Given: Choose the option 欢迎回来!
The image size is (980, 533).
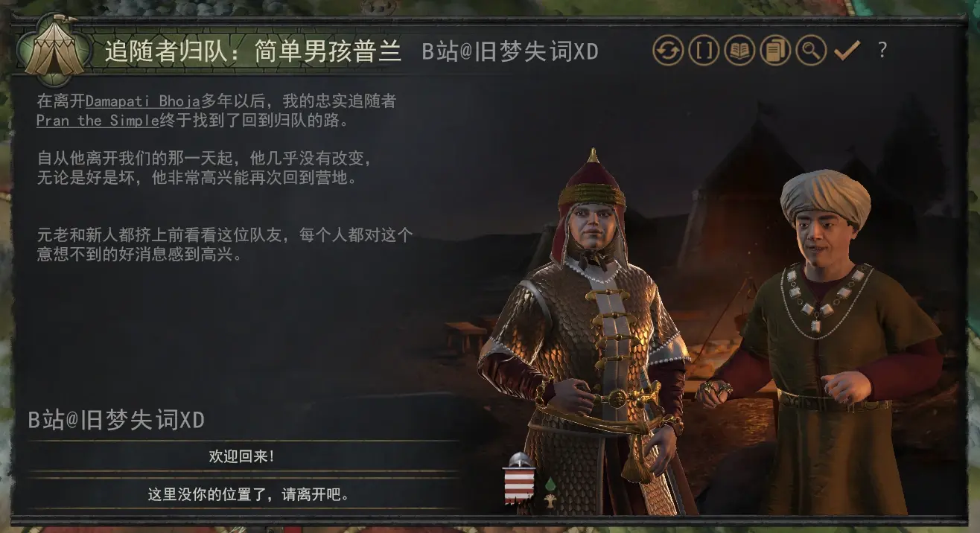Looking at the screenshot, I should click(243, 456).
